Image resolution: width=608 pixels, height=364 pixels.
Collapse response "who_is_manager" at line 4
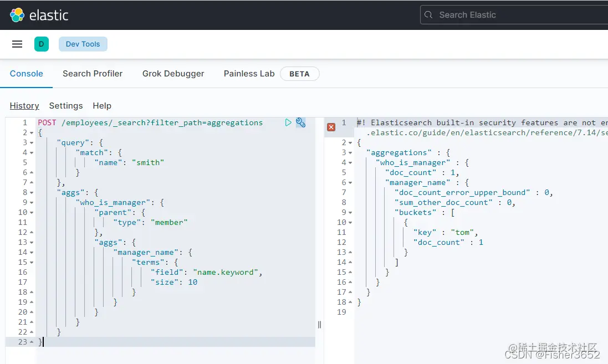350,163
